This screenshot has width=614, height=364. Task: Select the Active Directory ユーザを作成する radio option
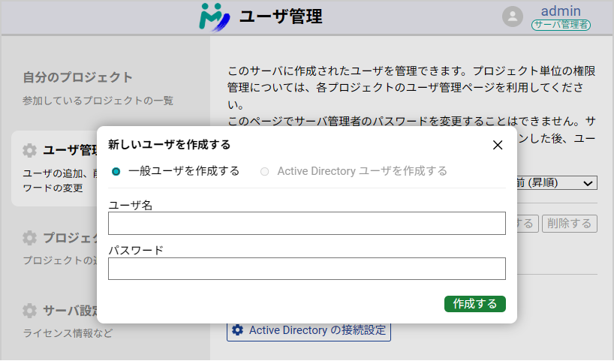click(x=265, y=171)
